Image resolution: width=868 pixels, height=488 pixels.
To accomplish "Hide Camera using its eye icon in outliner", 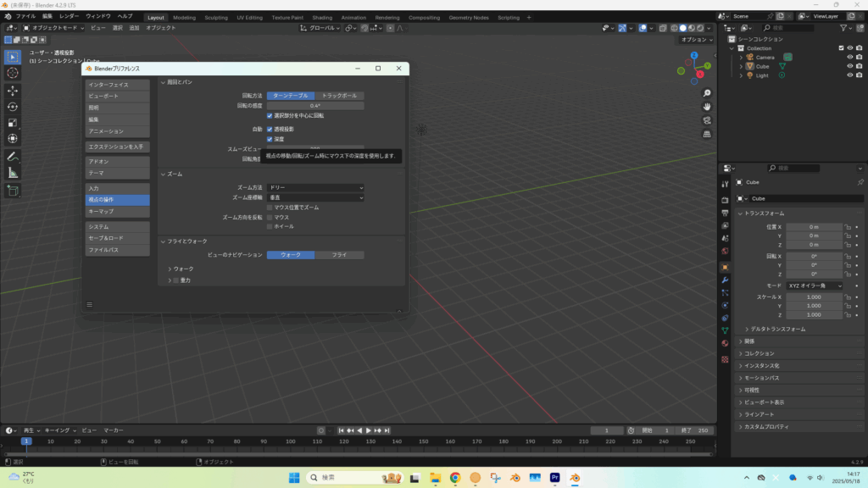I will pyautogui.click(x=849, y=57).
